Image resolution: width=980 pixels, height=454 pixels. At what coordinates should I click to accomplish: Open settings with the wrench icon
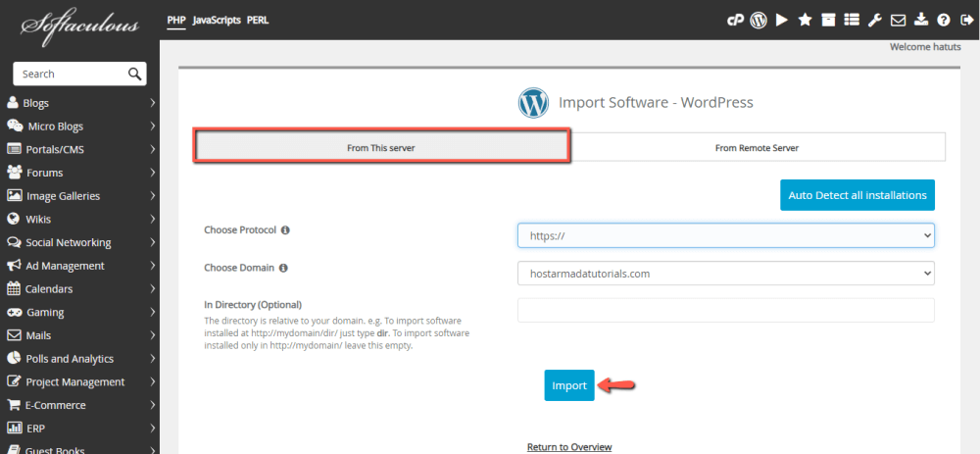click(x=874, y=20)
